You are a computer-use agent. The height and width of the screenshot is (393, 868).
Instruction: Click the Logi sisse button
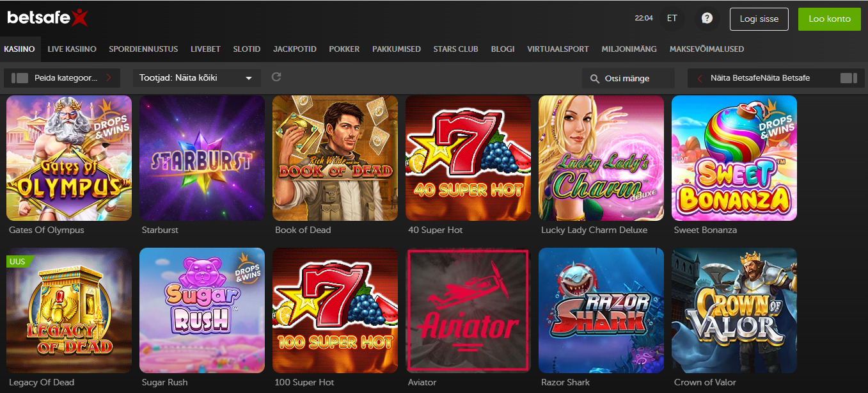click(x=759, y=19)
